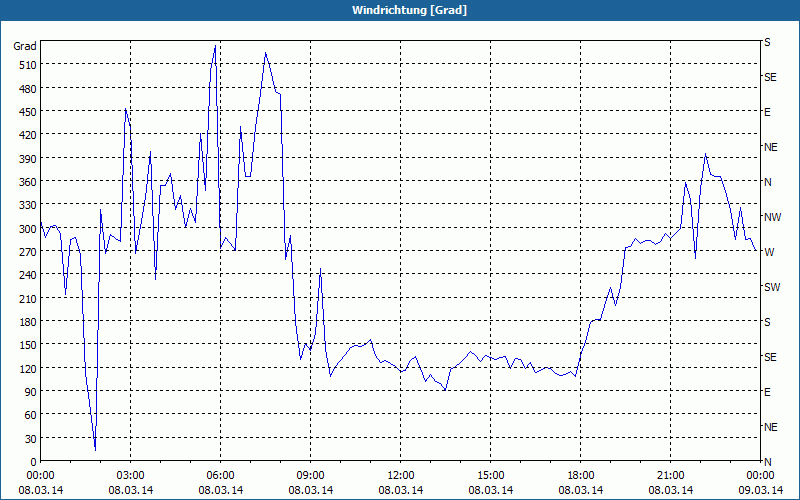Select the N compass label beside 360 gridline

tap(767, 182)
